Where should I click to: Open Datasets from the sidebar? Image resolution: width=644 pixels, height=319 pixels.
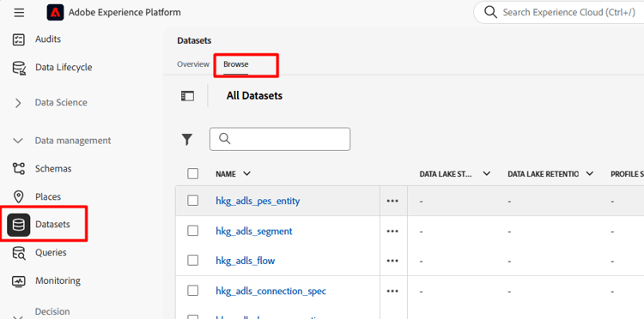click(x=52, y=225)
